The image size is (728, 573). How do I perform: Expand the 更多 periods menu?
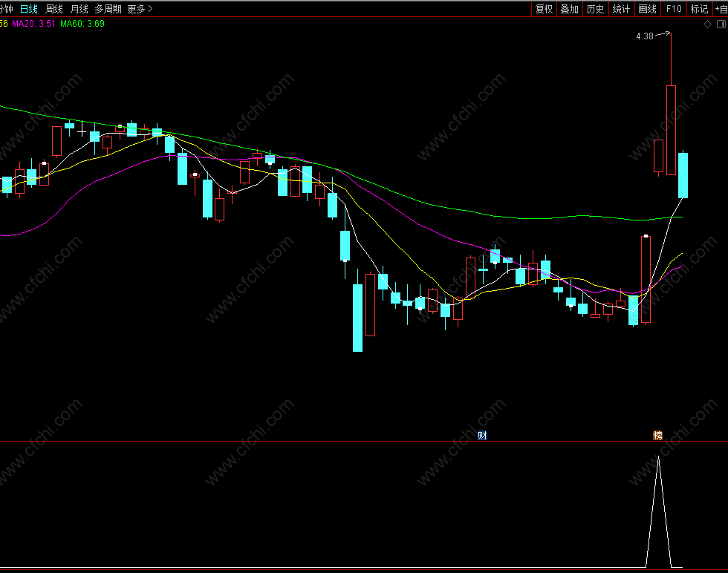[x=140, y=9]
